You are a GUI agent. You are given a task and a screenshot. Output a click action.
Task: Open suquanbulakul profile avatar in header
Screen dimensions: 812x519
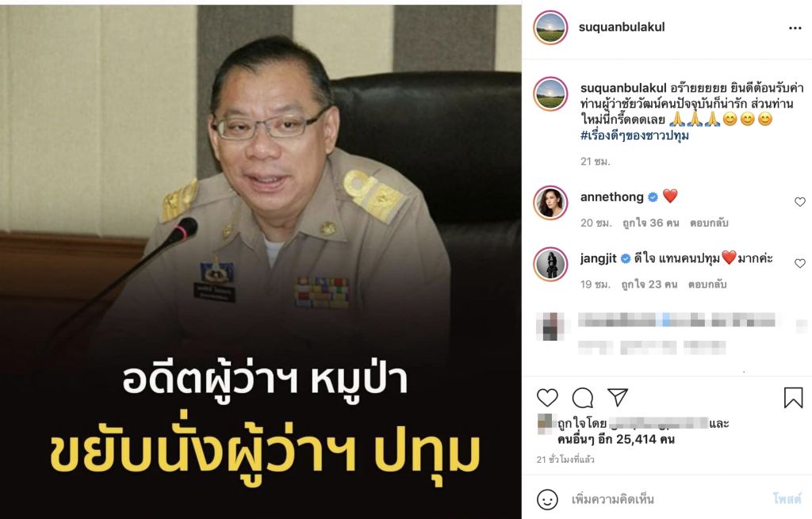coord(550,28)
